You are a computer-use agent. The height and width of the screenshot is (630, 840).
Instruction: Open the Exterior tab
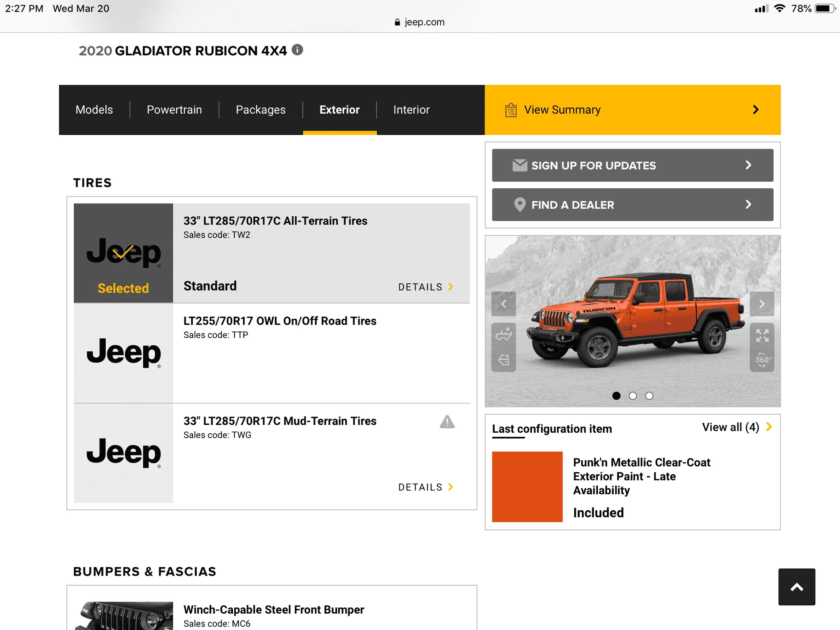point(340,110)
